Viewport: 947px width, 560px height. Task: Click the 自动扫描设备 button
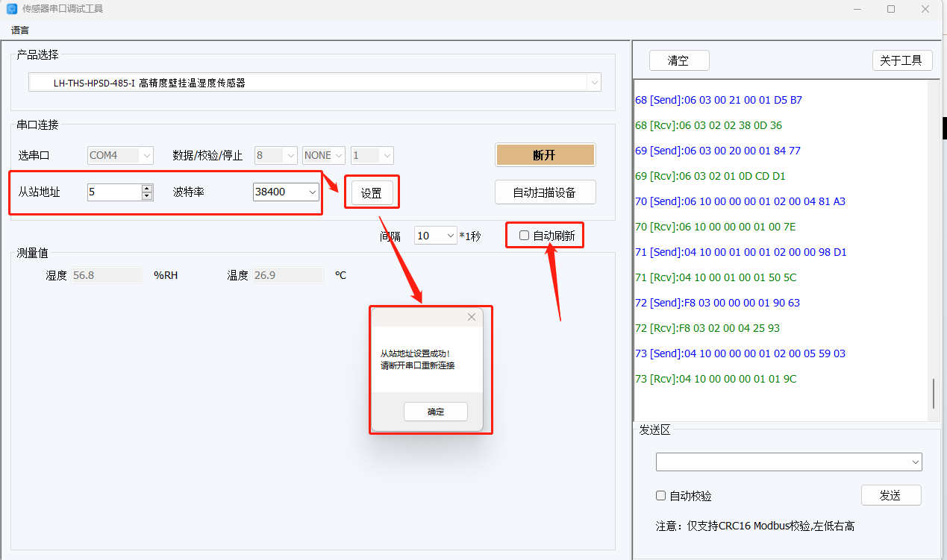coord(545,192)
